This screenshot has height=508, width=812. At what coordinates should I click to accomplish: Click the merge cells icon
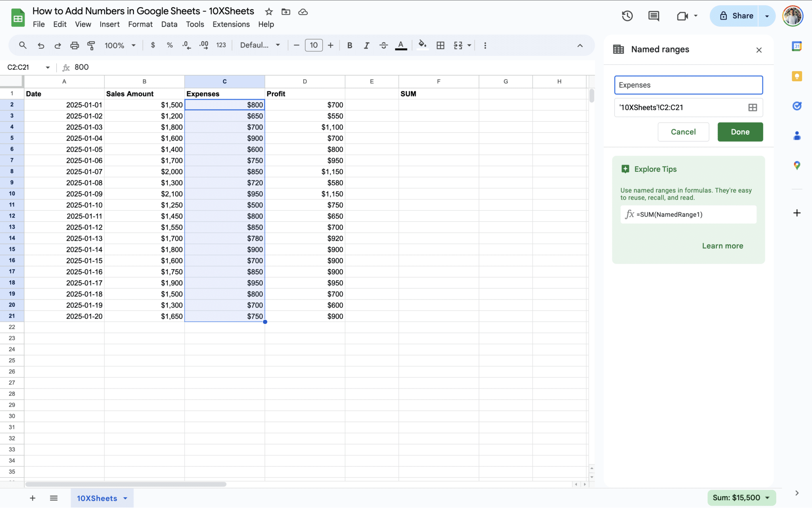pos(458,45)
